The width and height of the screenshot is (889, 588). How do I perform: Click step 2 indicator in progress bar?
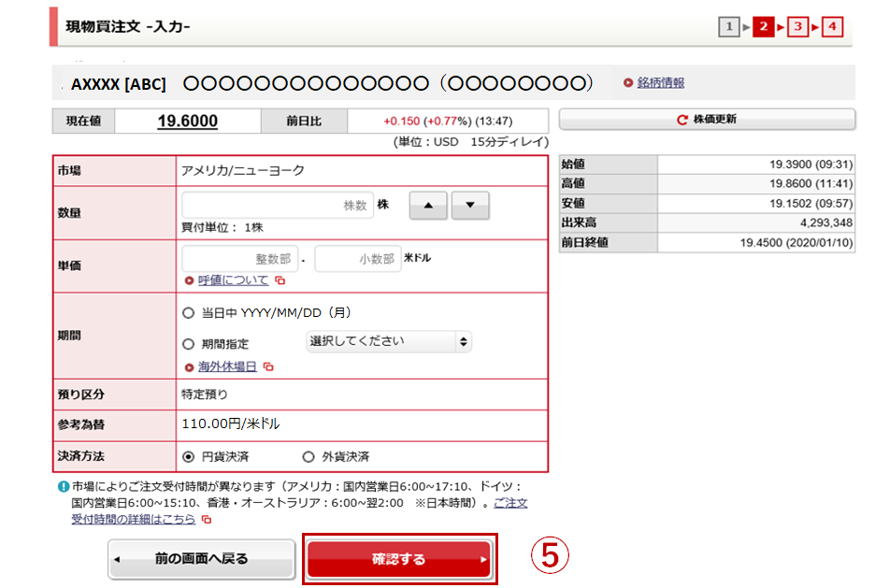point(763,27)
